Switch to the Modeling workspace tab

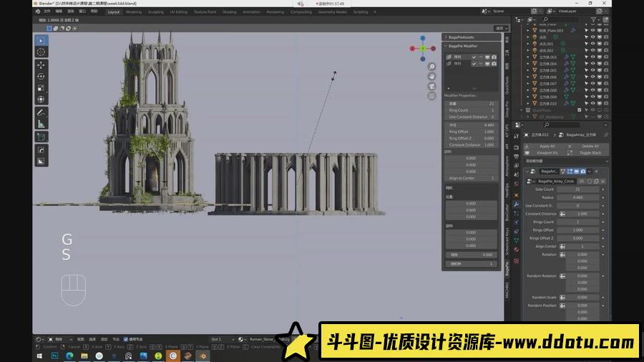coord(134,12)
